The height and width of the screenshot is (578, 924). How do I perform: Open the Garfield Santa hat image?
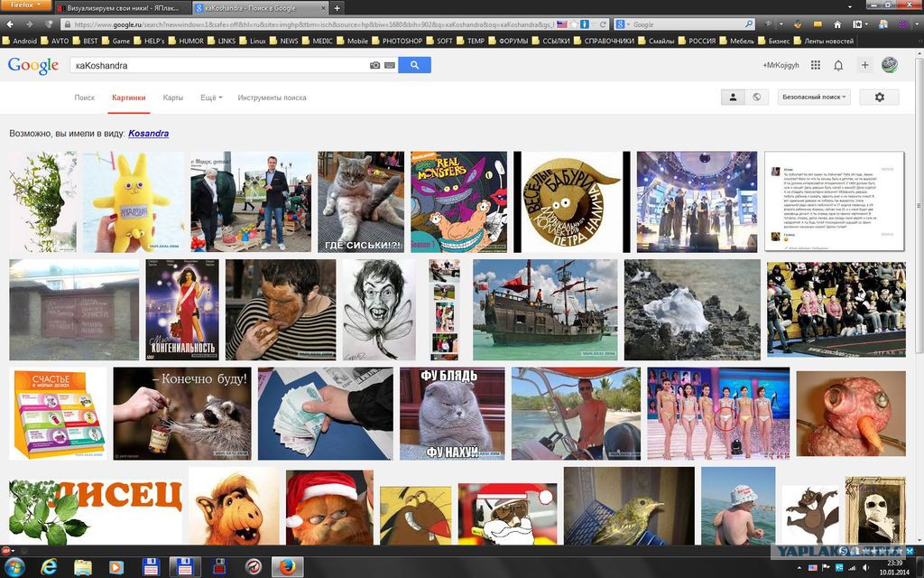pos(329,508)
